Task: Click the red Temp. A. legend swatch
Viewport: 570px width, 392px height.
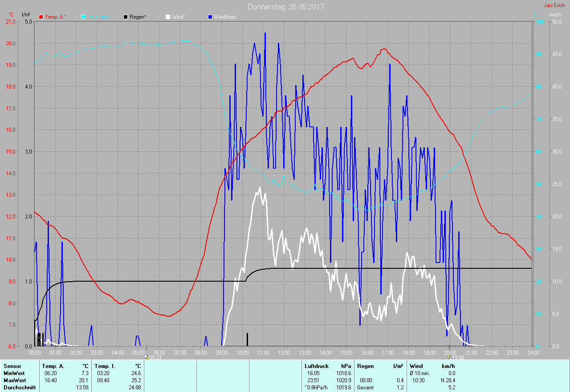Action: (41, 17)
